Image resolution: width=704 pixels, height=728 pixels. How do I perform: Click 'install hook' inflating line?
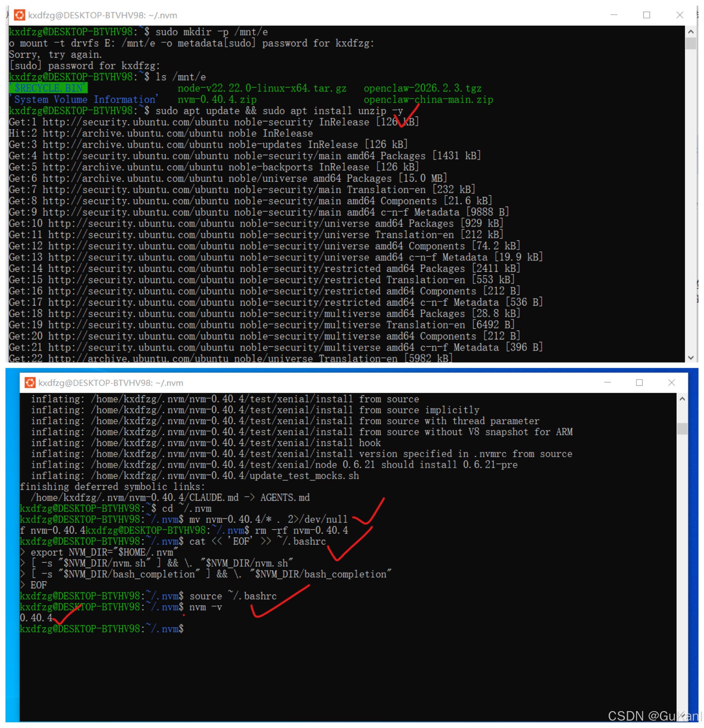point(206,443)
